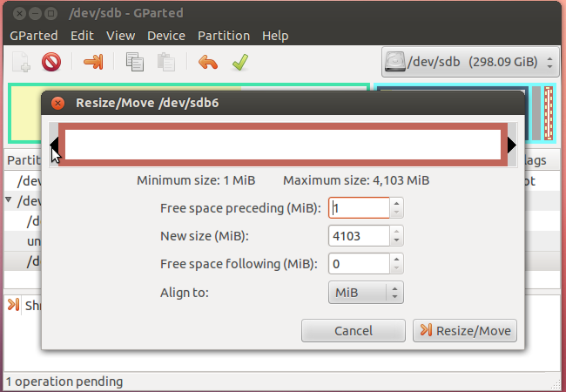Close the Resize/Move /dev/sdb6 dialog
The image size is (566, 392).
pyautogui.click(x=57, y=103)
